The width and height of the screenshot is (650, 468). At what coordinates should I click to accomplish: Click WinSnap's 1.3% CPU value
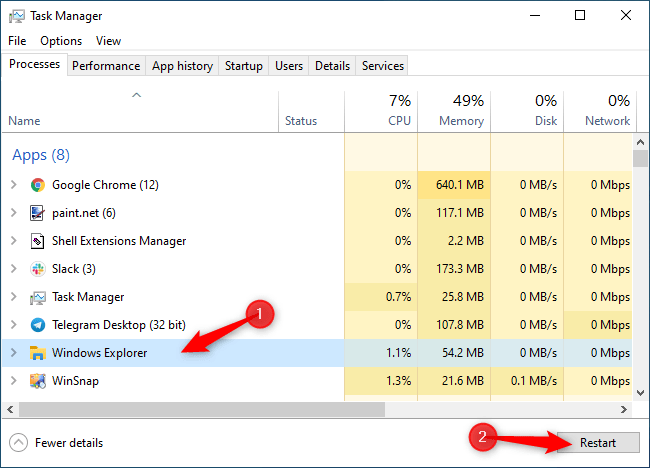coord(398,381)
